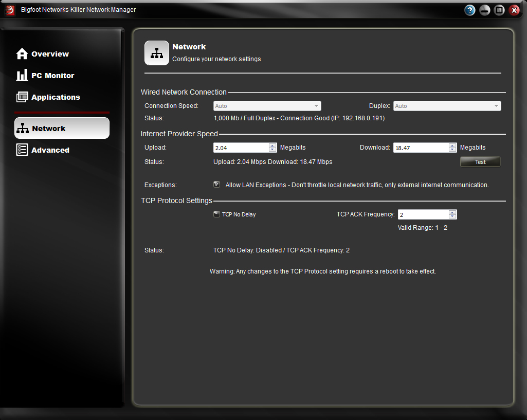Open the help question mark icon
Viewport: 527px width, 420px height.
[469, 9]
